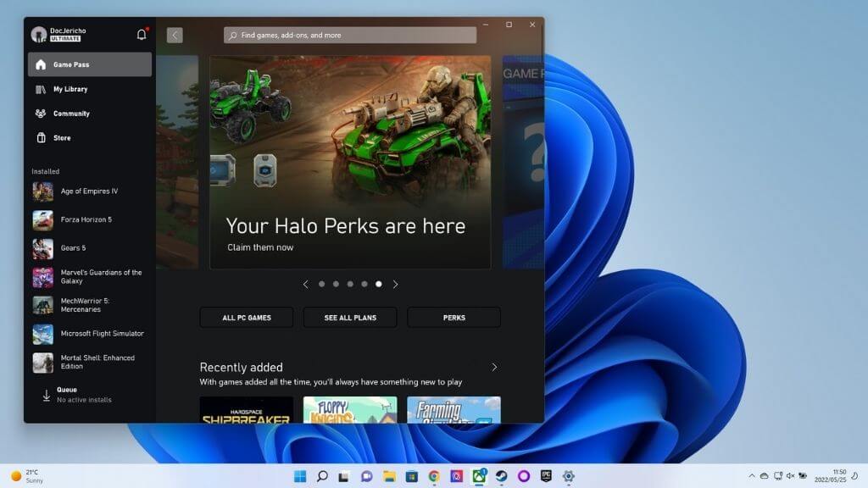Image resolution: width=868 pixels, height=488 pixels.
Task: Open the Community section
Action: coord(90,114)
